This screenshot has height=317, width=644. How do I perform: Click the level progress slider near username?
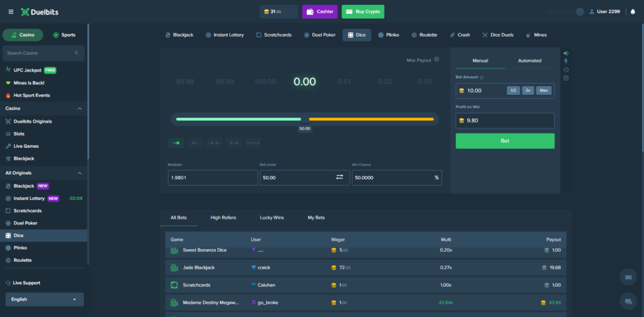point(565,12)
